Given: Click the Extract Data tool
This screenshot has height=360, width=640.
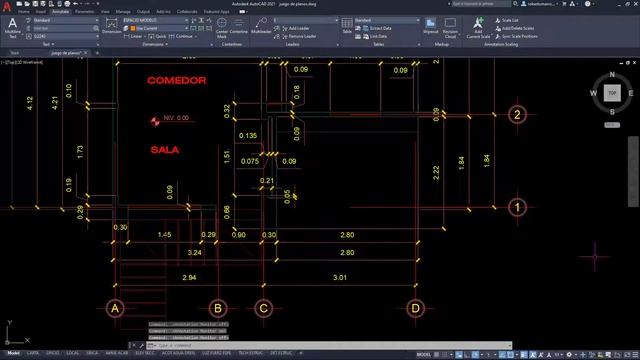Looking at the screenshot, I should [x=377, y=28].
